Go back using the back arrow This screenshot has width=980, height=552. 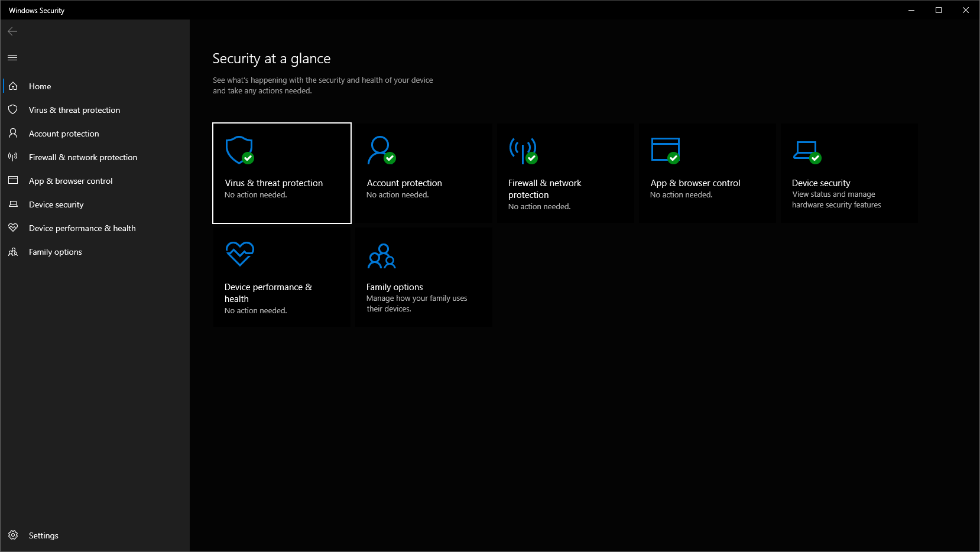coord(12,31)
